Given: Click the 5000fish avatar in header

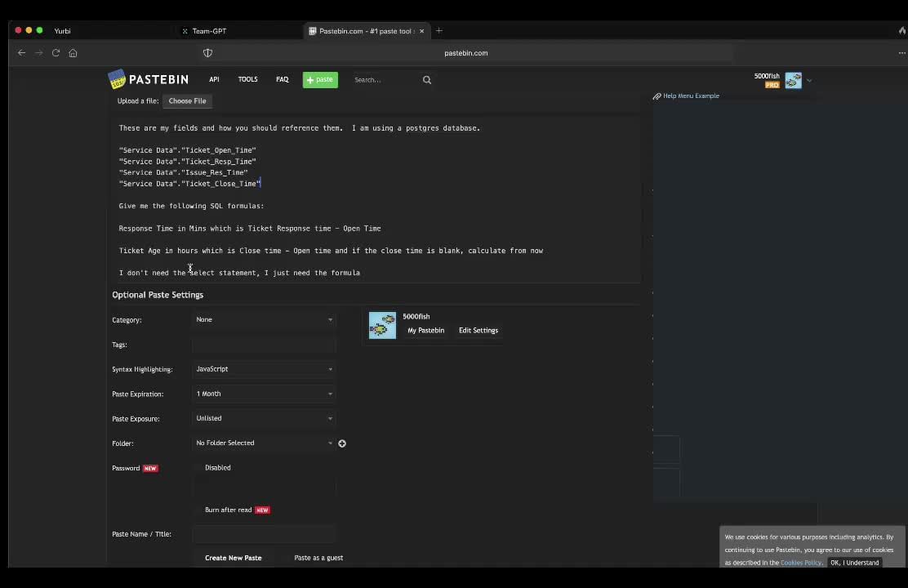Looking at the screenshot, I should (x=793, y=80).
